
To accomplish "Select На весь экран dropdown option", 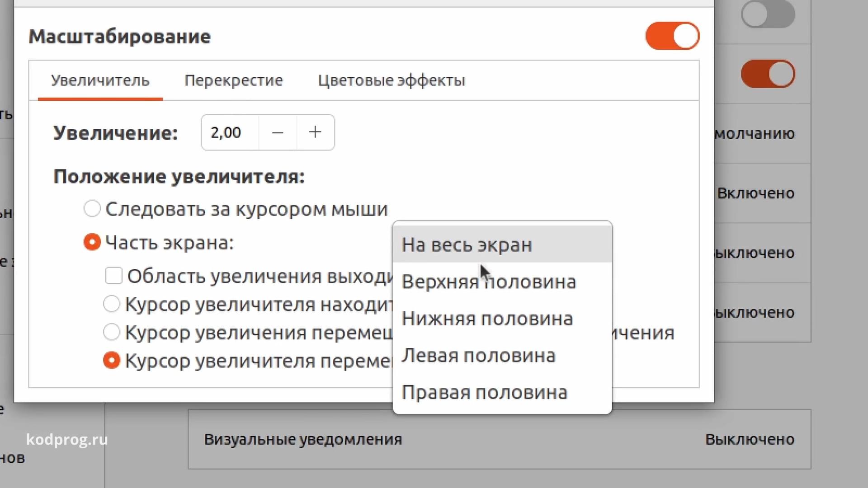I will (467, 244).
